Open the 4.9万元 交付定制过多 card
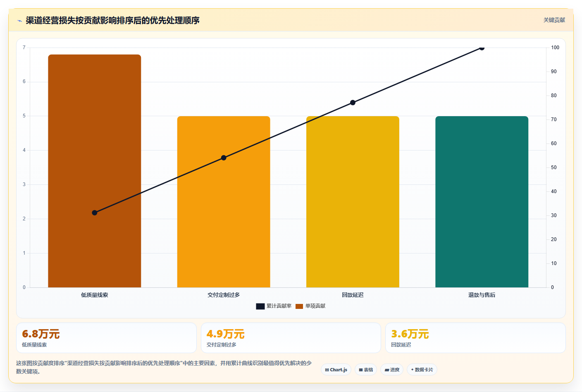Screen dimensions: 582x392 (291, 338)
